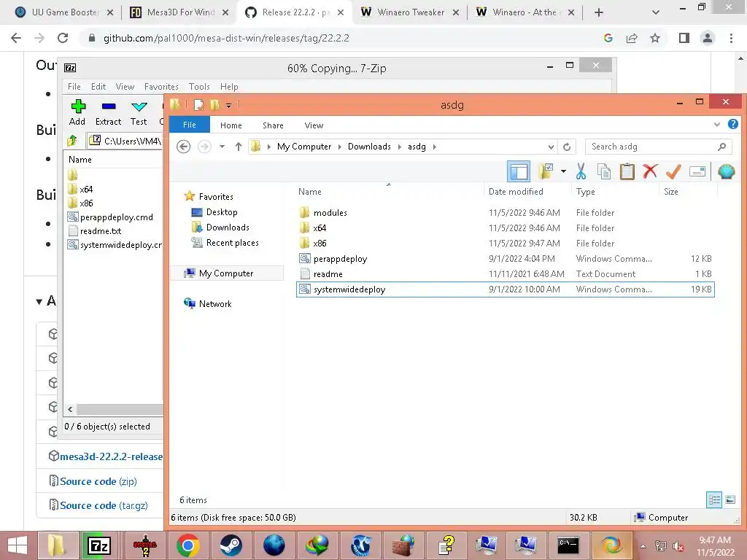Open recent locations dropdown in Explorer
747x560 pixels.
(222, 147)
